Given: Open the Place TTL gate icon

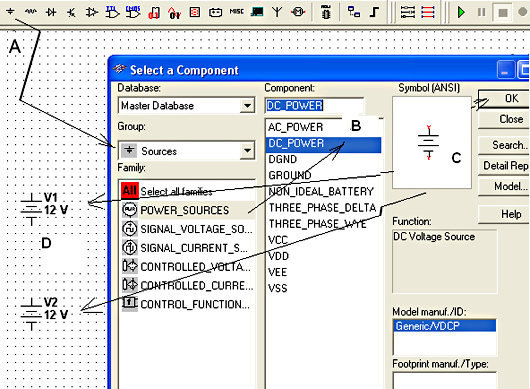Looking at the screenshot, I should pos(113,12).
